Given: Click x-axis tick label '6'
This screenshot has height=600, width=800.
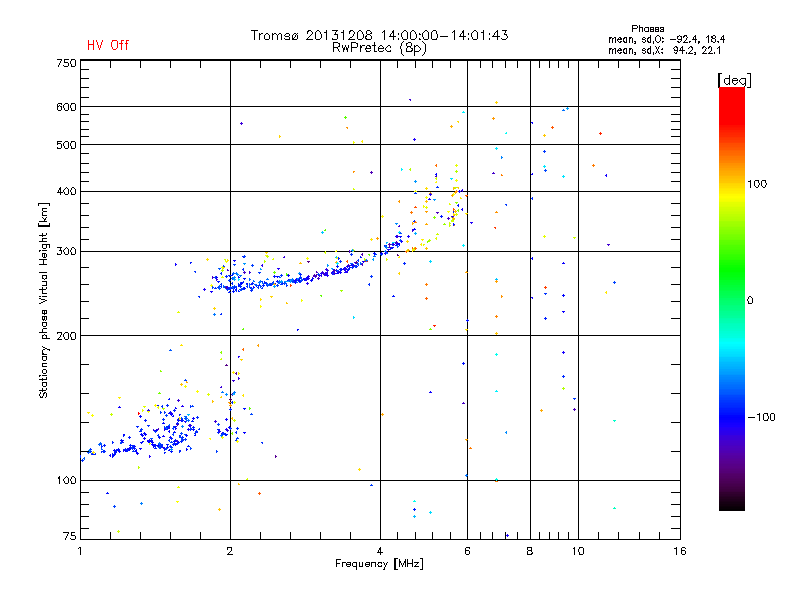Looking at the screenshot, I should coord(467,551).
